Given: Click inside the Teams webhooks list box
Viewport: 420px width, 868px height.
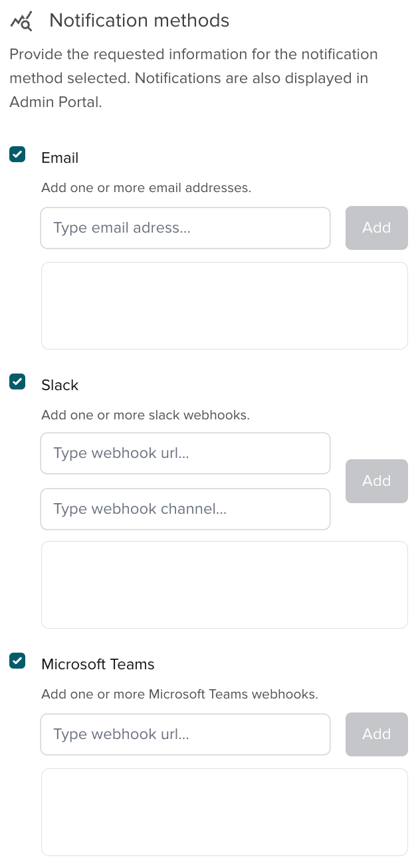Looking at the screenshot, I should [x=224, y=812].
